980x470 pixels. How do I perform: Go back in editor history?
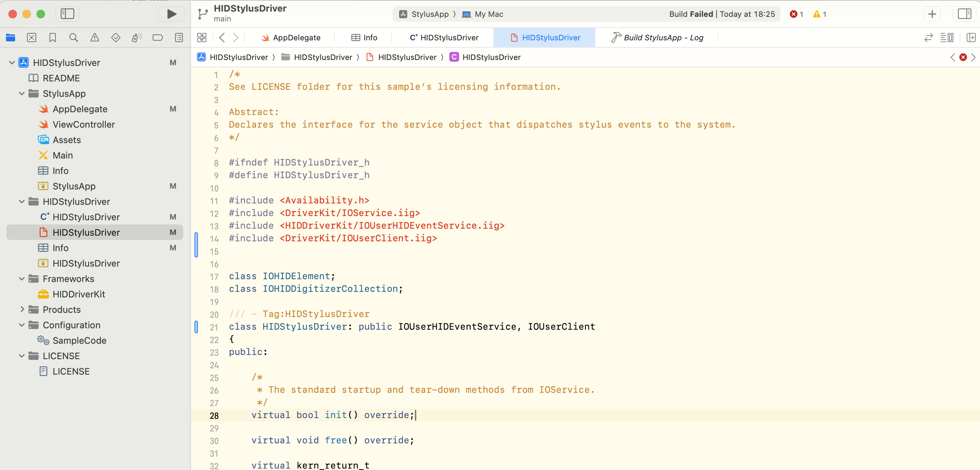coord(222,37)
